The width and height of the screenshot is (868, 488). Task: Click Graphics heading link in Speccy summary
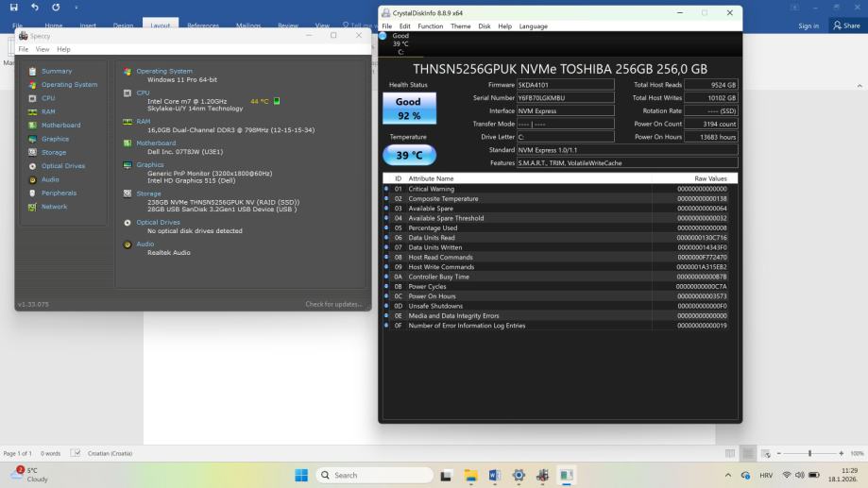150,165
